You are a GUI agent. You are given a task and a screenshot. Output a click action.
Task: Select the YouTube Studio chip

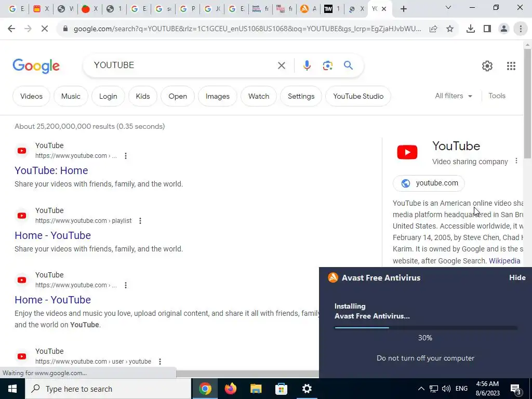coord(358,96)
